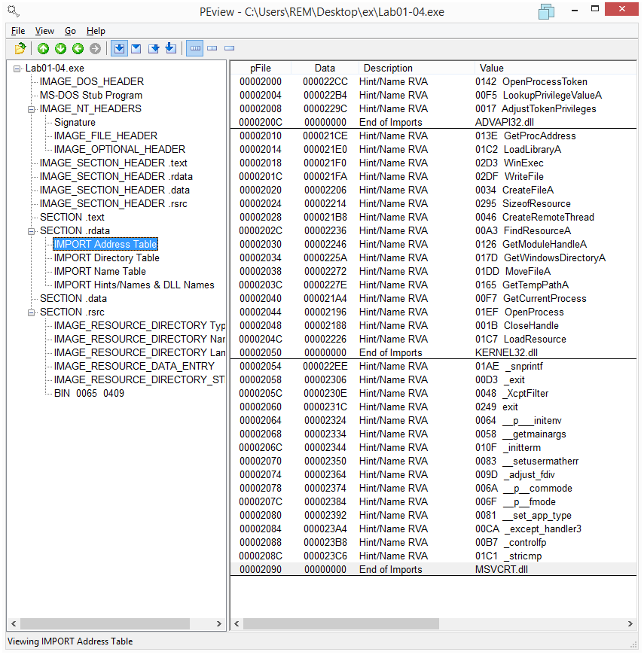Select the LoadResource import row

433,340
